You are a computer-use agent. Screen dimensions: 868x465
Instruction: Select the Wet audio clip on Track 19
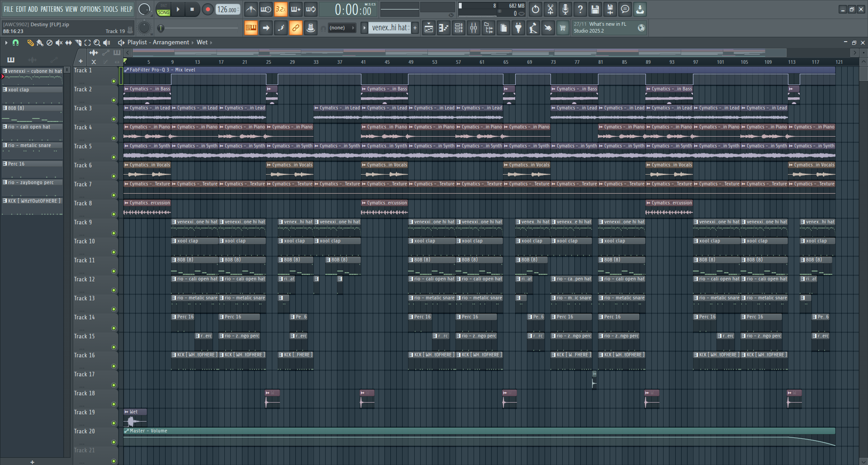coord(135,418)
